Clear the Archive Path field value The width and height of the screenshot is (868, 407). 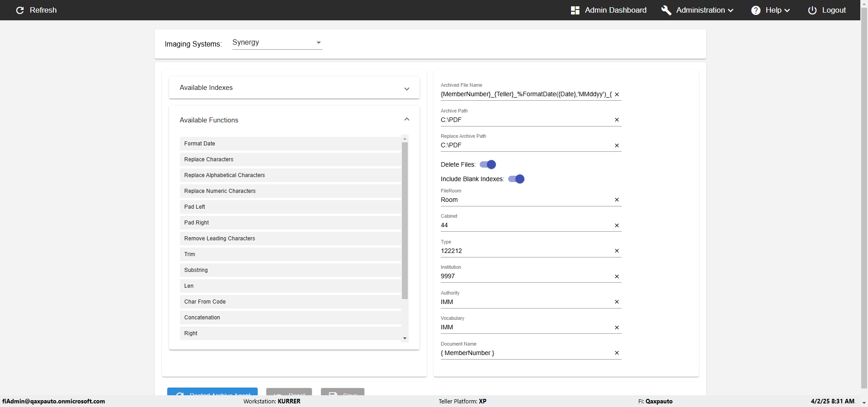[x=617, y=120]
